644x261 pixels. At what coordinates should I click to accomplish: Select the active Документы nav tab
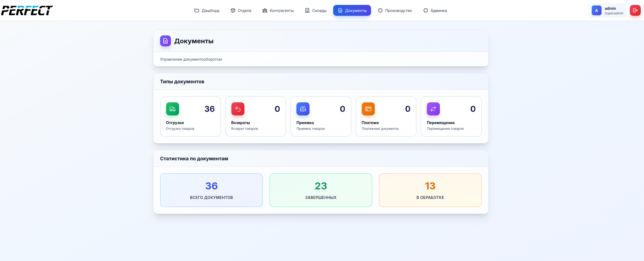(352, 10)
